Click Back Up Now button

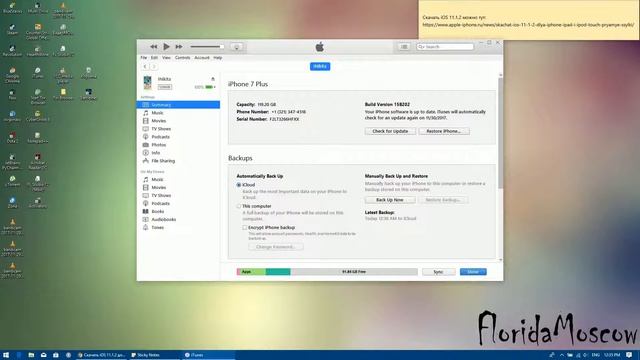tap(390, 200)
